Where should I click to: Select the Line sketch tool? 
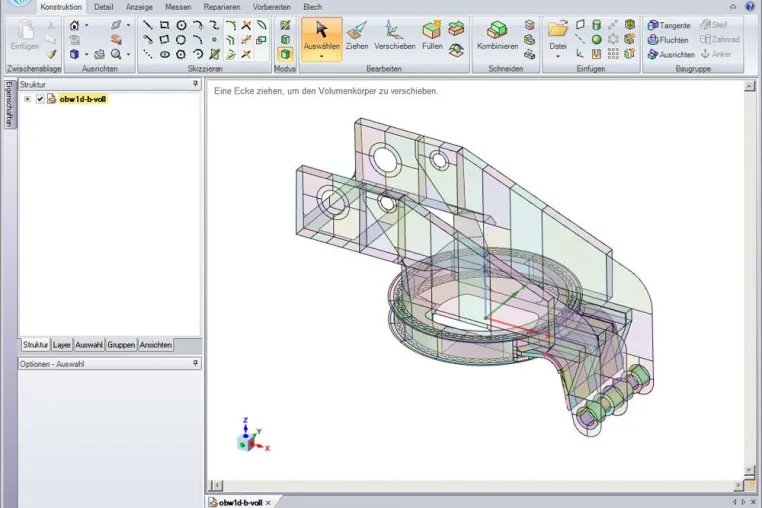pyautogui.click(x=148, y=25)
